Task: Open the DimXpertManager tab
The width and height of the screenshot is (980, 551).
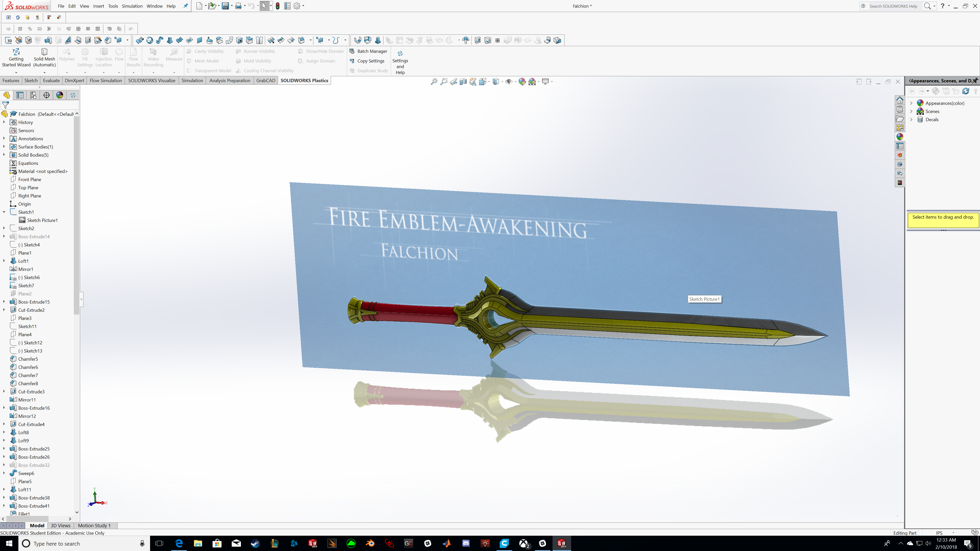Action: (46, 95)
